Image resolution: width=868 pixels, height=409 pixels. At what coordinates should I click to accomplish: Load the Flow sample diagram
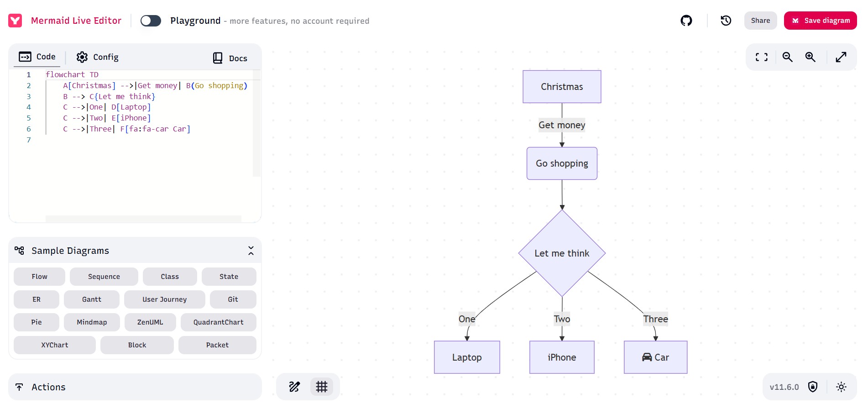click(39, 277)
